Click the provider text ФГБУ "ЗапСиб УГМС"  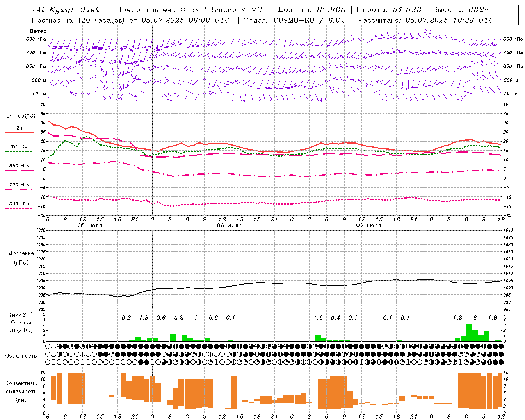click(x=223, y=10)
